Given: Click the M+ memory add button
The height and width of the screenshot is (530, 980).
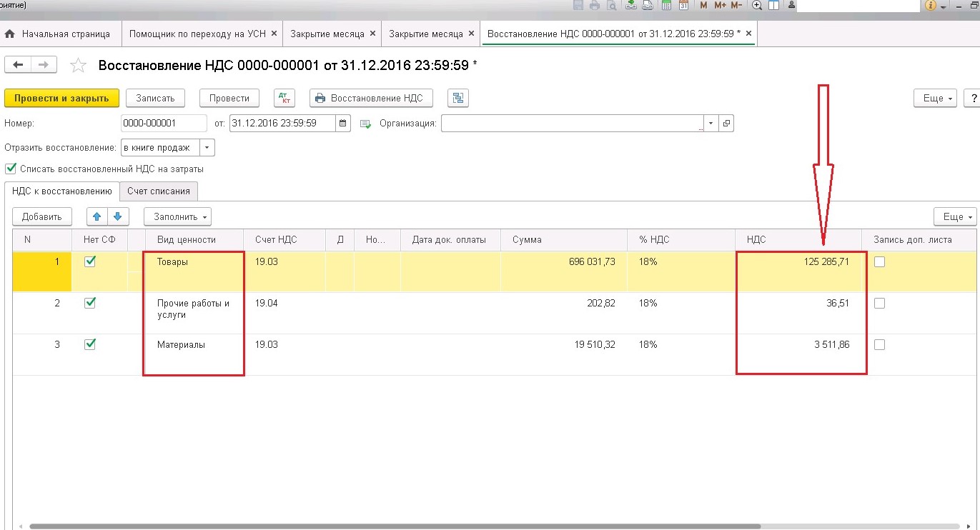Looking at the screenshot, I should pos(720,6).
